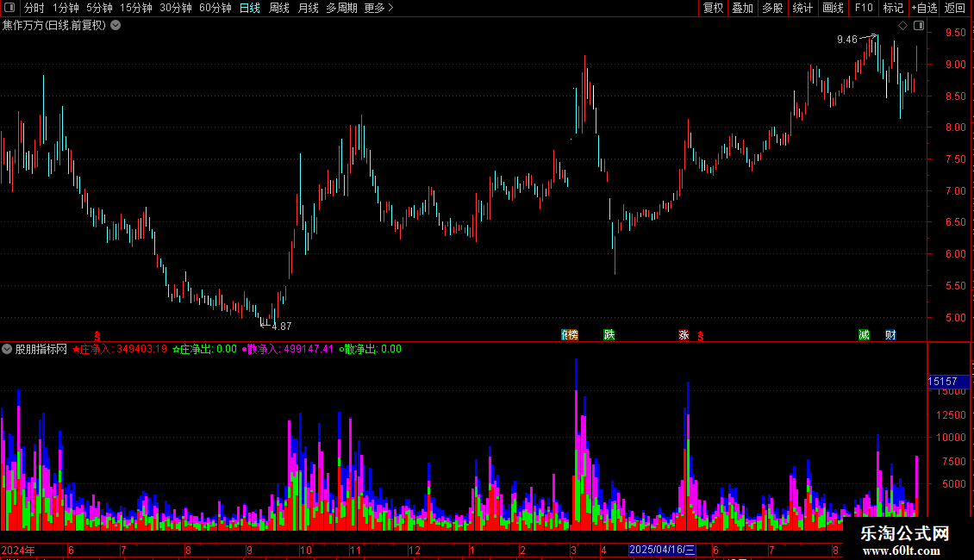The width and height of the screenshot is (974, 560).
Task: Expand the 更多 periods menu
Action: [378, 8]
